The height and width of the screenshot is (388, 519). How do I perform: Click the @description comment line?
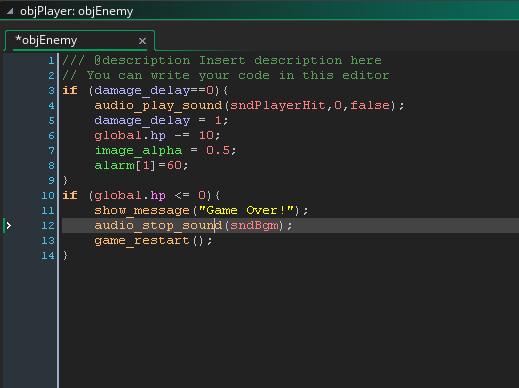[222, 61]
